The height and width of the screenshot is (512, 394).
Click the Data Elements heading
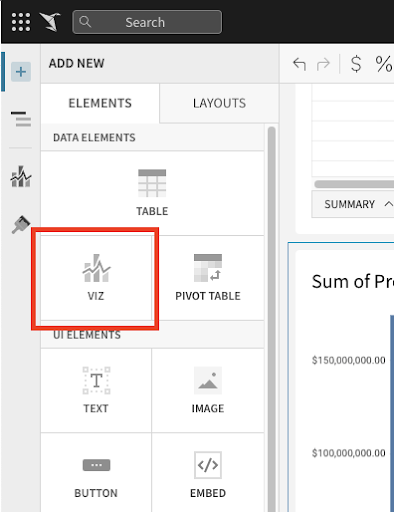[94, 137]
